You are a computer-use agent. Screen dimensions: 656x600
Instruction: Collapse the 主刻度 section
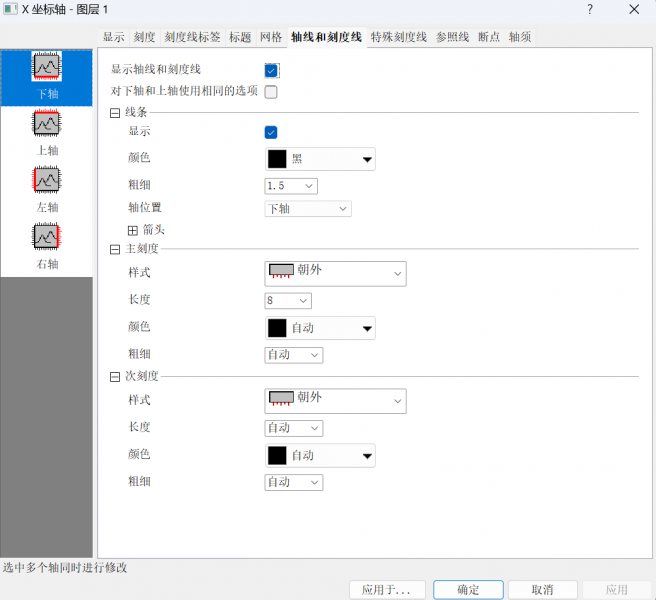click(x=115, y=250)
